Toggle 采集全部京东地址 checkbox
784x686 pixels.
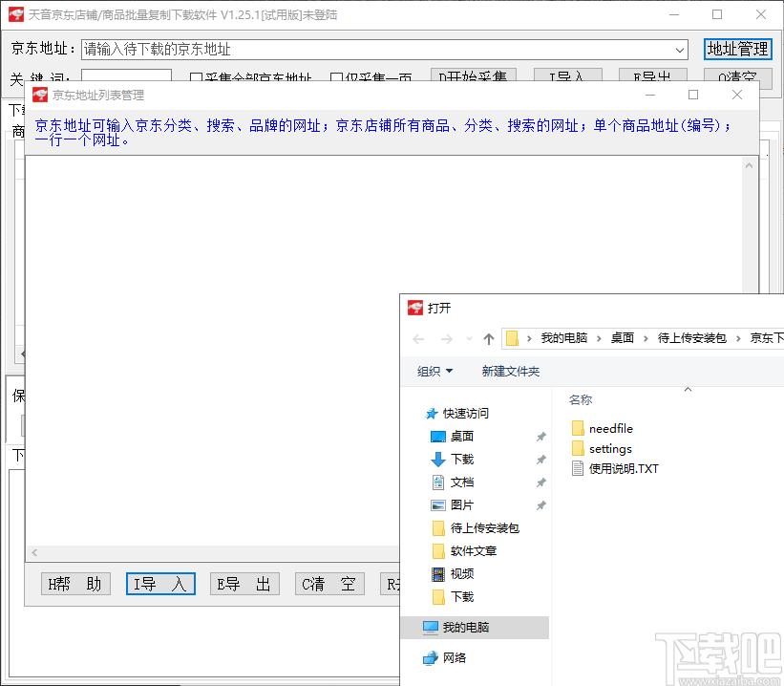tap(250, 77)
